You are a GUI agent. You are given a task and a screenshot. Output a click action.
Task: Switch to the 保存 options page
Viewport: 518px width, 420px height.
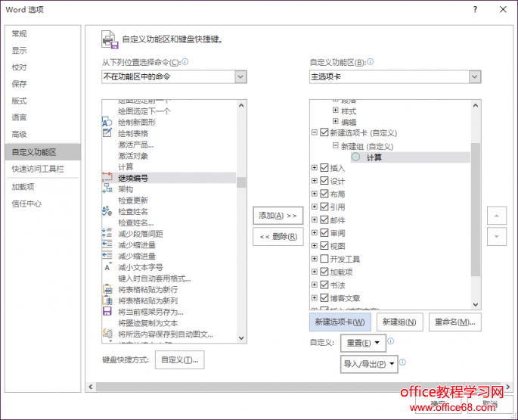point(42,84)
